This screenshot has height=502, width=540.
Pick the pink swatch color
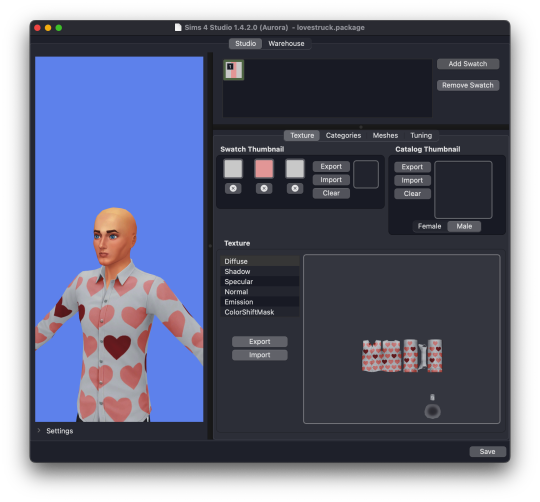tap(264, 168)
